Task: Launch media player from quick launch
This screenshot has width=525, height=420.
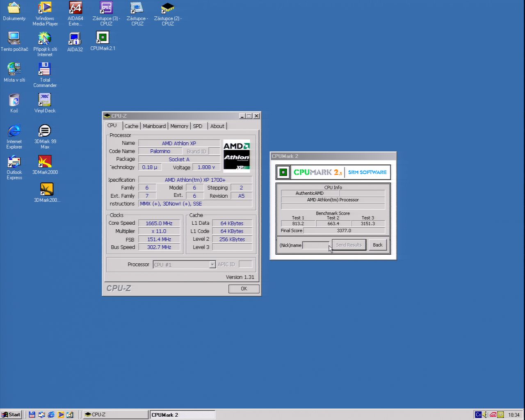Action: pyautogui.click(x=60, y=415)
